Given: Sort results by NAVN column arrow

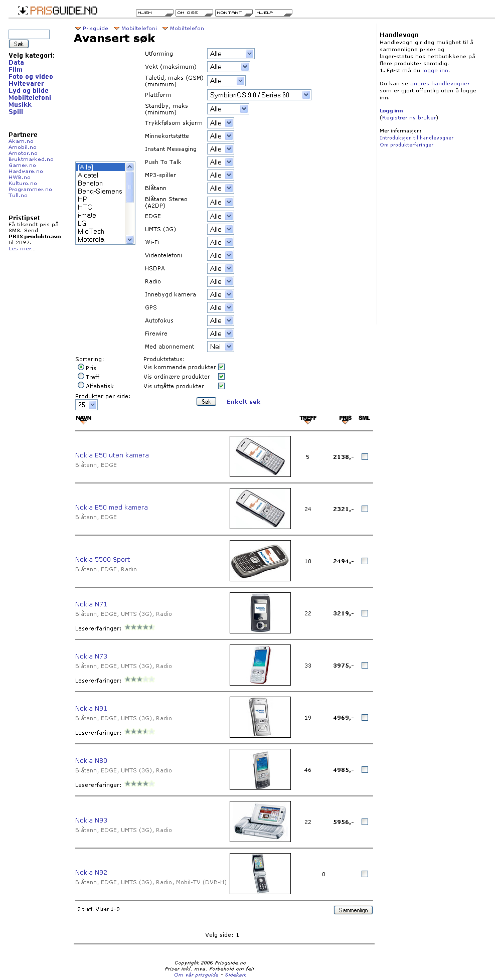Looking at the screenshot, I should pyautogui.click(x=83, y=422).
